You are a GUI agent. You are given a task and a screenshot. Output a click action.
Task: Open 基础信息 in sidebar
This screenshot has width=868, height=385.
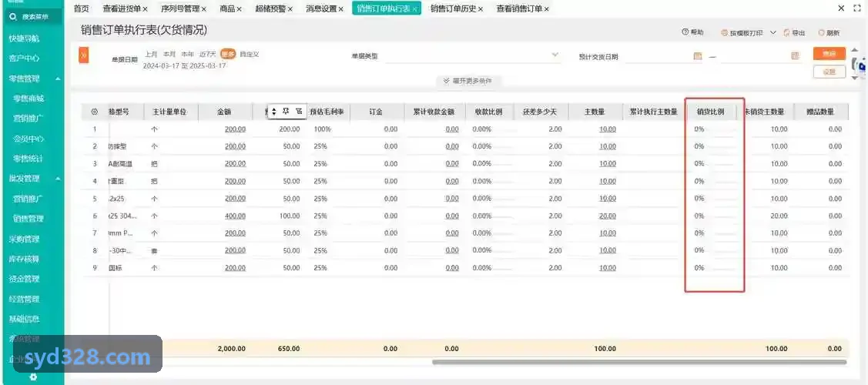[25, 320]
